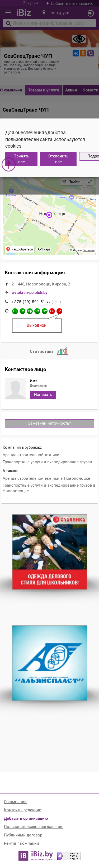
Task: Open the hamburger menu
Action: (x=8, y=13)
